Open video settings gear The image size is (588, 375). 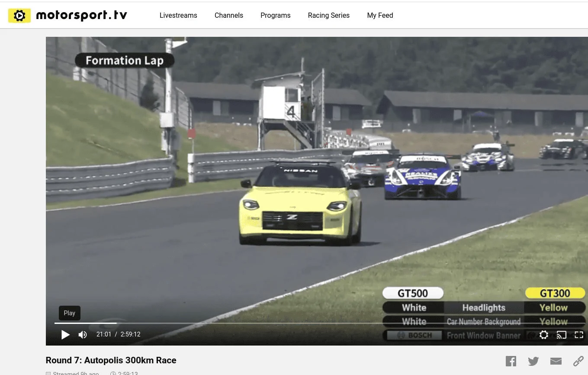(544, 335)
